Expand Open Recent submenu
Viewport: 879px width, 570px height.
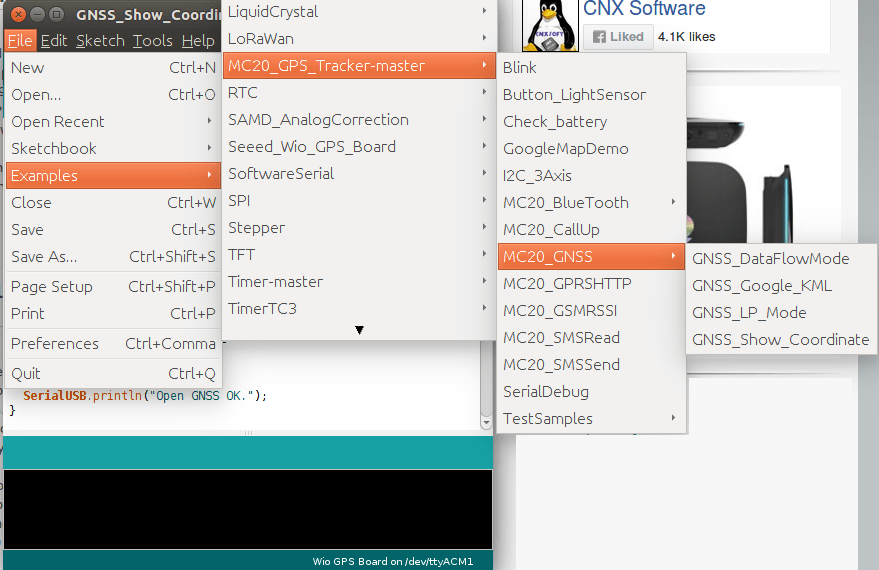(x=113, y=122)
